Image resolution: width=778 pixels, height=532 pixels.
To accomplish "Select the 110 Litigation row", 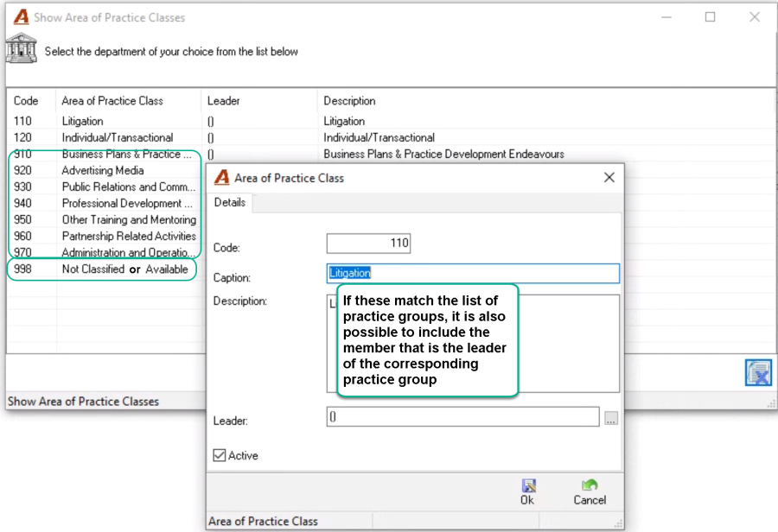I will click(391, 121).
